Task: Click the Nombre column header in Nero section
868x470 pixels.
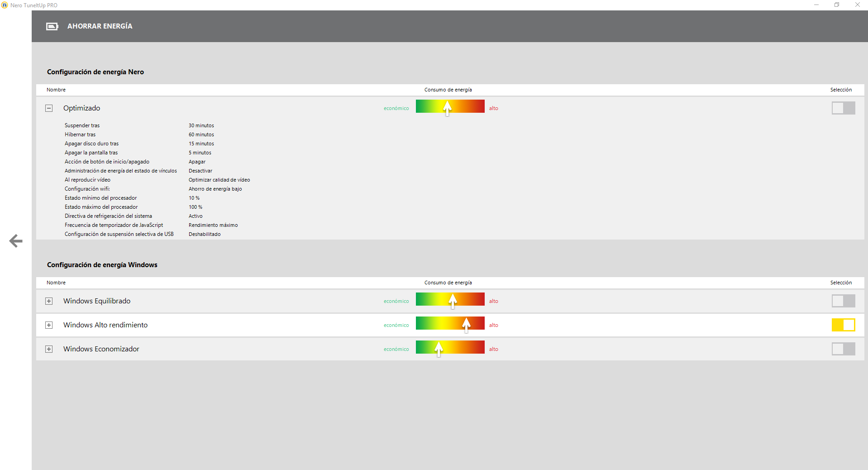Action: pos(56,90)
